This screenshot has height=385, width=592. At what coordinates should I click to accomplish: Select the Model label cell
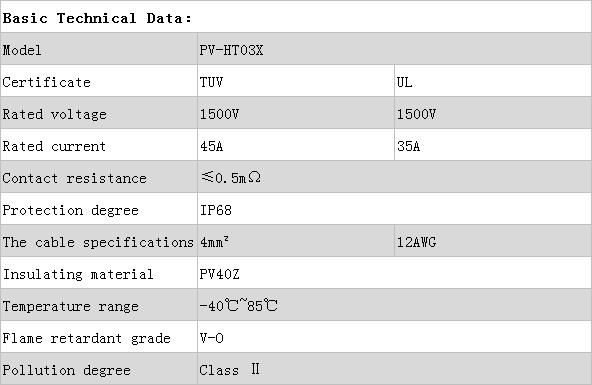point(99,49)
